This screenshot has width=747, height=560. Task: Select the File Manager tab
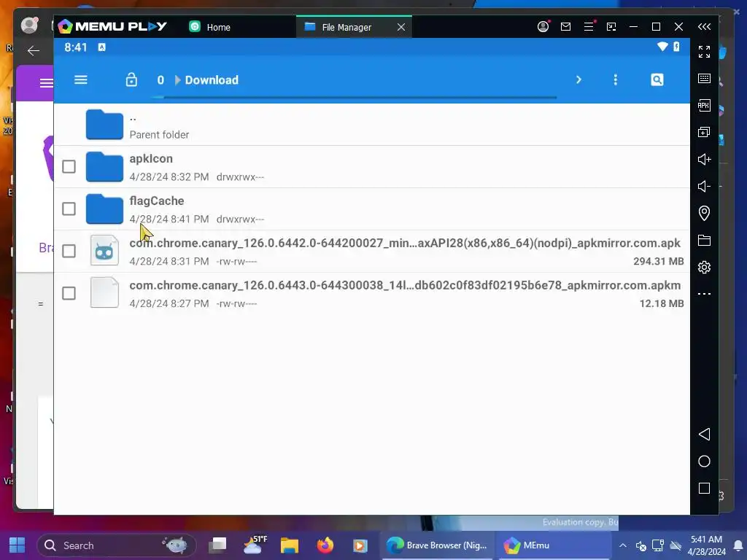(345, 27)
